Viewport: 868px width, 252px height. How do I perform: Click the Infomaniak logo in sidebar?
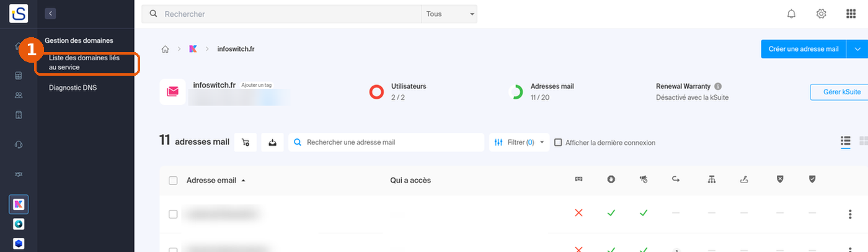click(19, 13)
